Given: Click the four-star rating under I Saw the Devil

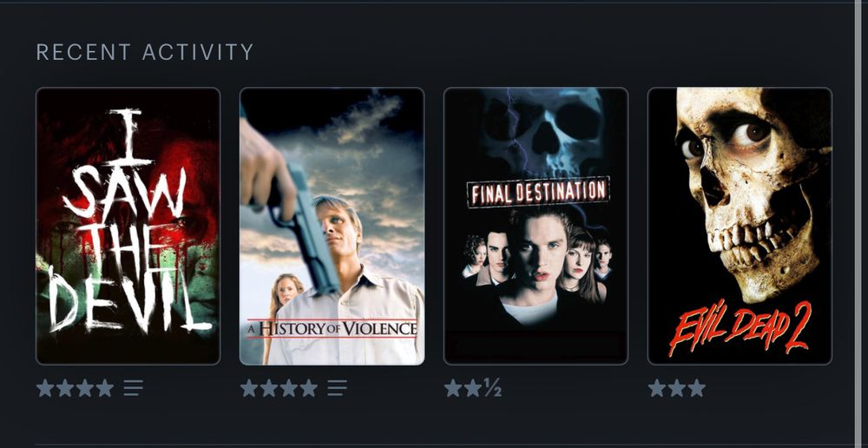Looking at the screenshot, I should coord(75,387).
